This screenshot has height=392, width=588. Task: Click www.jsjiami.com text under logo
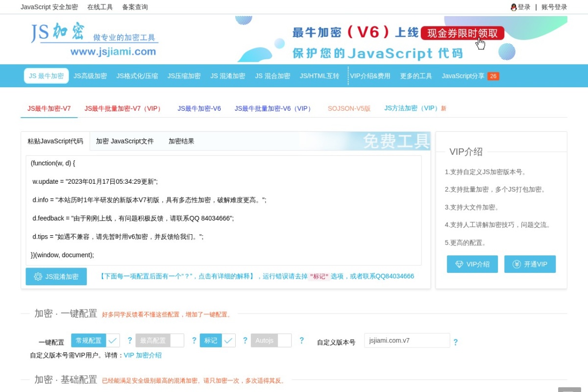[x=113, y=51]
